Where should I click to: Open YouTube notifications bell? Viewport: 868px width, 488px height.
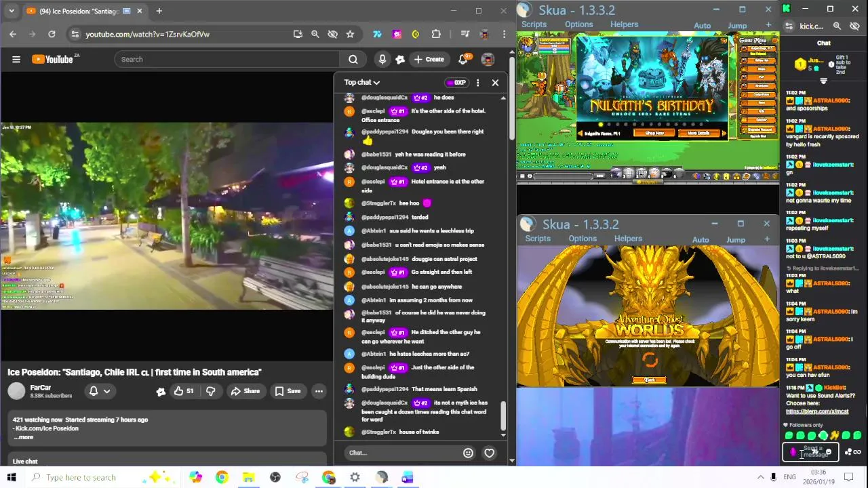click(x=462, y=60)
